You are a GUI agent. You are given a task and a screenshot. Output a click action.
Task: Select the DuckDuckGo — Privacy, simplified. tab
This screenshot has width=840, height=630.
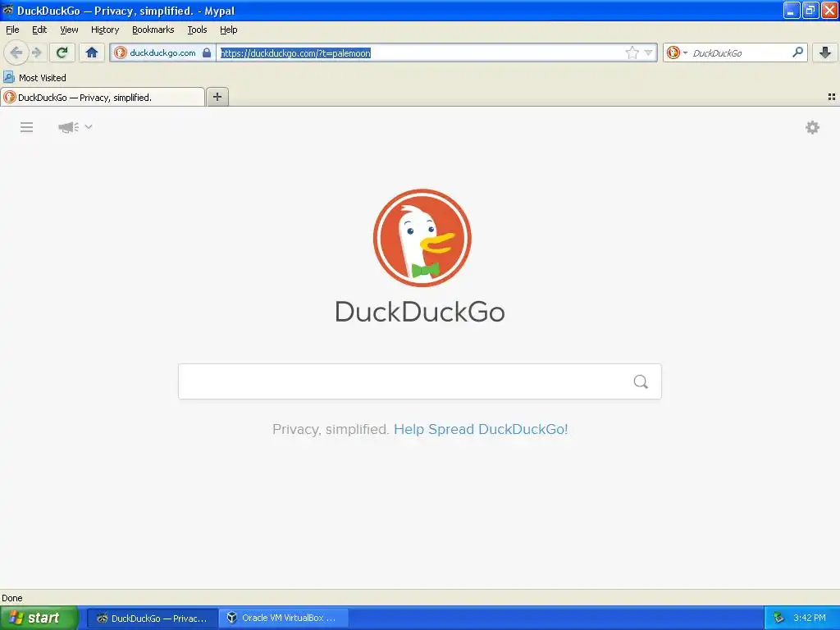(103, 97)
